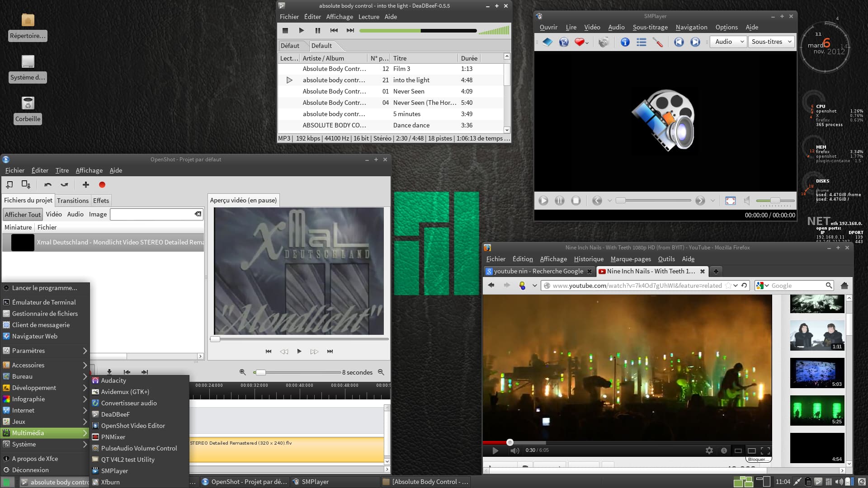Click the red heart favorites icon in SMPlayer
This screenshot has width=868, height=488.
pyautogui.click(x=580, y=42)
